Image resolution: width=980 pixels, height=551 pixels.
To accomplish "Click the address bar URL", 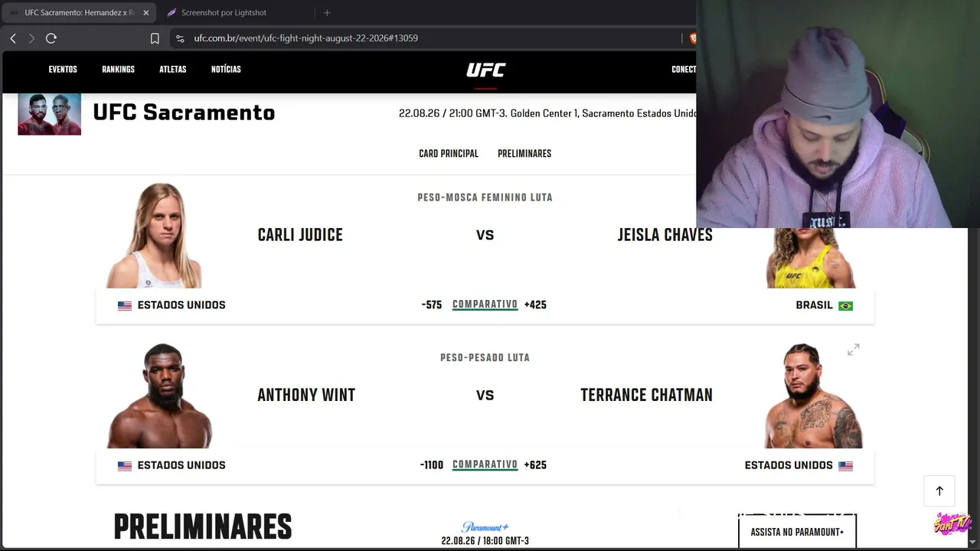I will tap(305, 38).
